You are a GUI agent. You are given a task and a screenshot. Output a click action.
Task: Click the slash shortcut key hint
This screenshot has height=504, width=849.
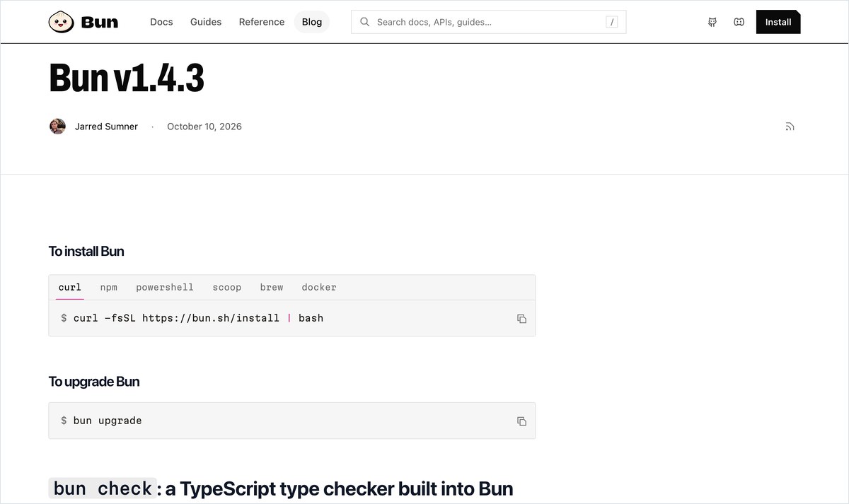[x=612, y=22]
